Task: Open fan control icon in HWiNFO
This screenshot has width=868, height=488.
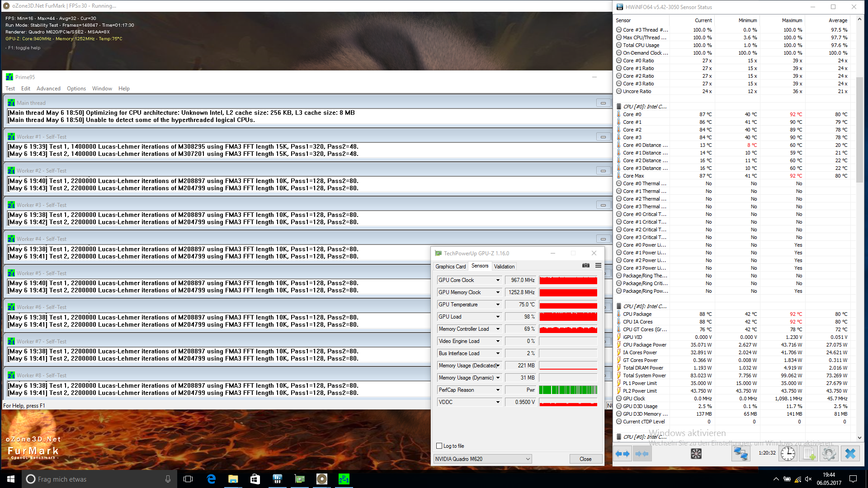Action: [x=696, y=453]
